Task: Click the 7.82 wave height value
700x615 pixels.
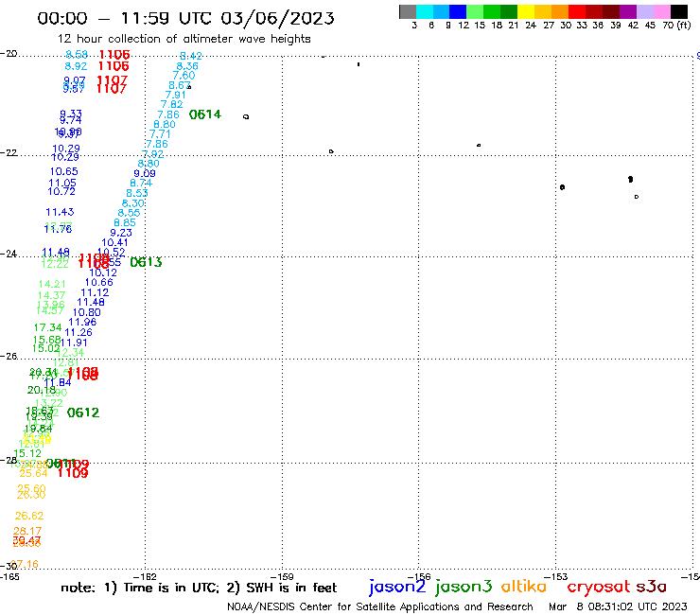Action: 172,104
